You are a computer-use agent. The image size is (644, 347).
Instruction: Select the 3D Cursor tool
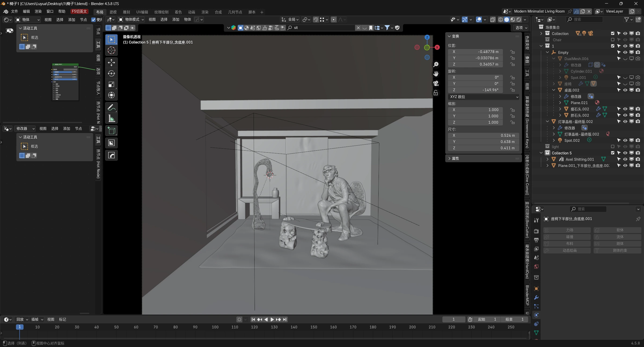(x=111, y=50)
